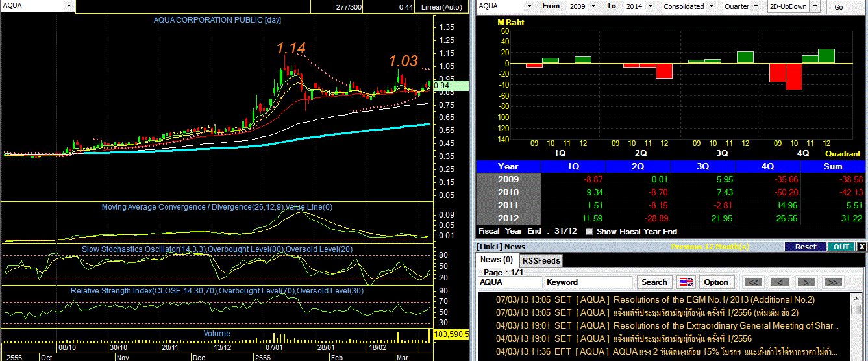The width and height of the screenshot is (868, 361).
Task: Click the [Link1] News panel title
Action: [x=501, y=247]
